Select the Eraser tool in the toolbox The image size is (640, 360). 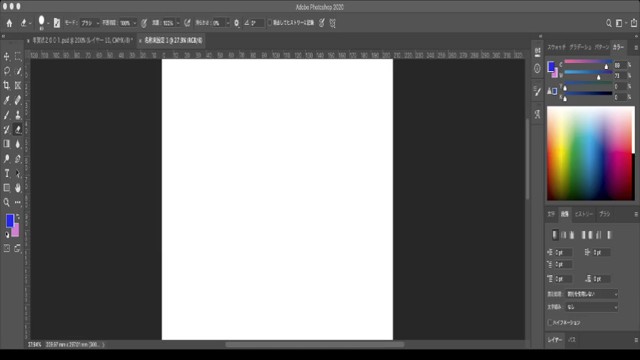(18, 129)
